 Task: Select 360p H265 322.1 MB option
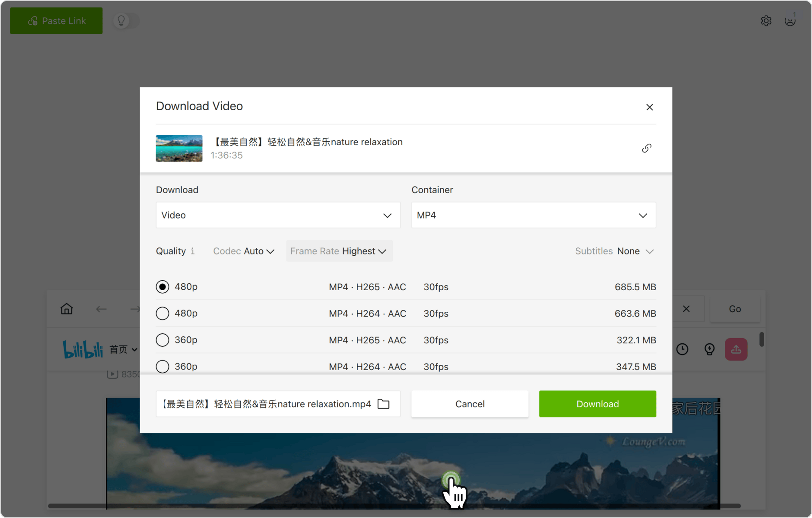162,340
